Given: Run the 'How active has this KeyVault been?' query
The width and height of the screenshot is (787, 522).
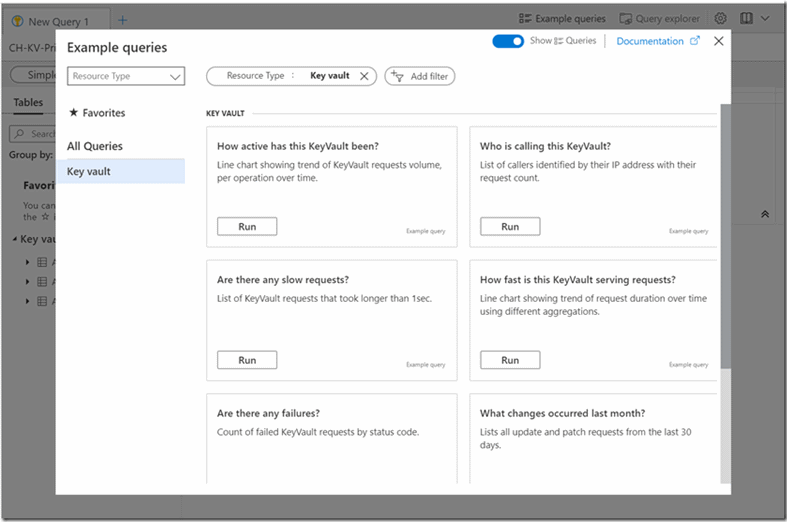Looking at the screenshot, I should click(247, 226).
